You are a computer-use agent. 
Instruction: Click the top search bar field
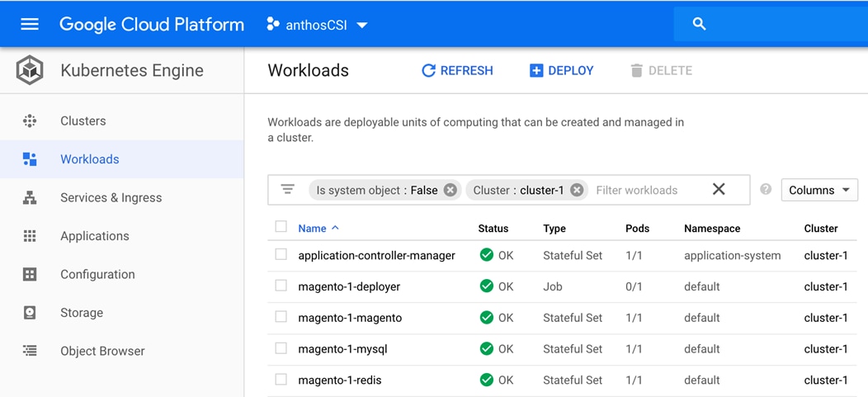click(x=771, y=24)
